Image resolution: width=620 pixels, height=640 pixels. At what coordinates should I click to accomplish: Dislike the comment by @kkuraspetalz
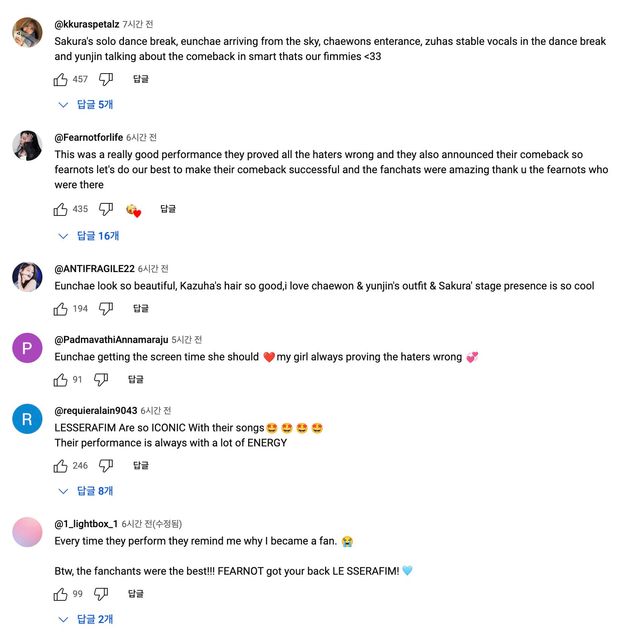[x=106, y=79]
